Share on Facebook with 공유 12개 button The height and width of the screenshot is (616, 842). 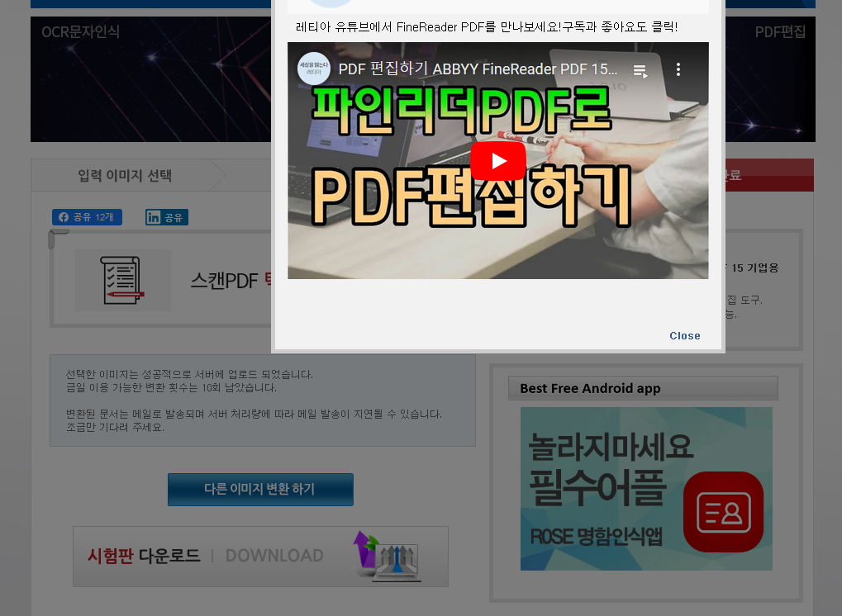pyautogui.click(x=87, y=217)
